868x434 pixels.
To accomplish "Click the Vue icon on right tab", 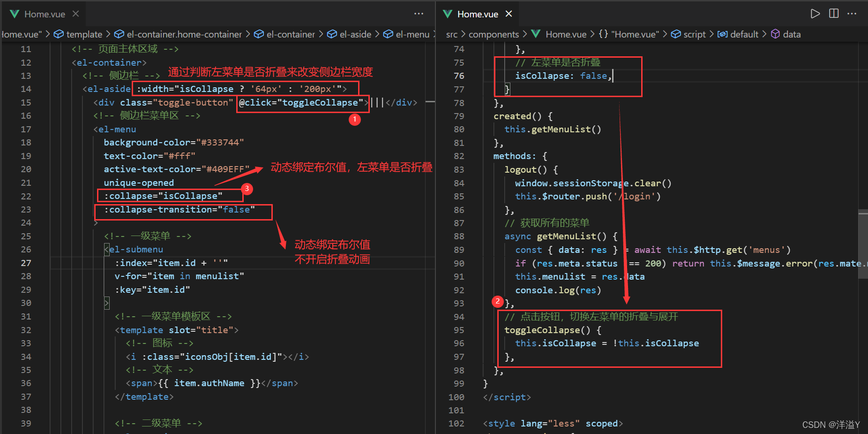I will click(x=448, y=14).
